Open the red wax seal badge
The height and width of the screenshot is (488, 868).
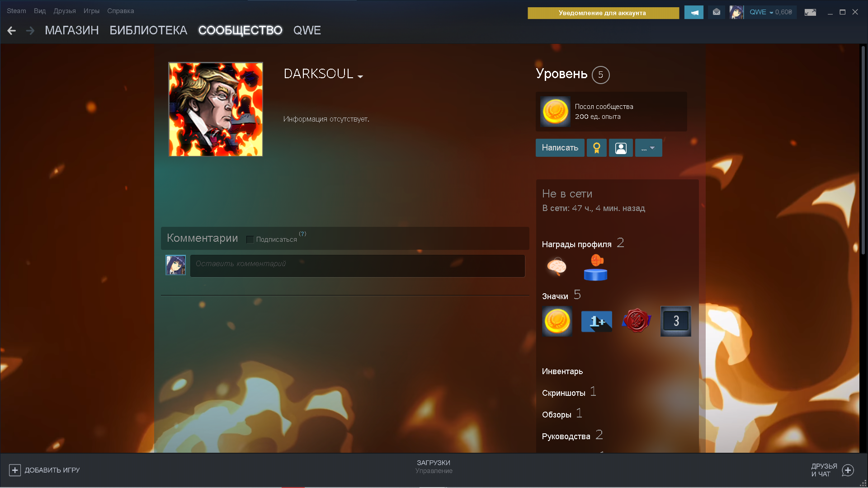637,321
